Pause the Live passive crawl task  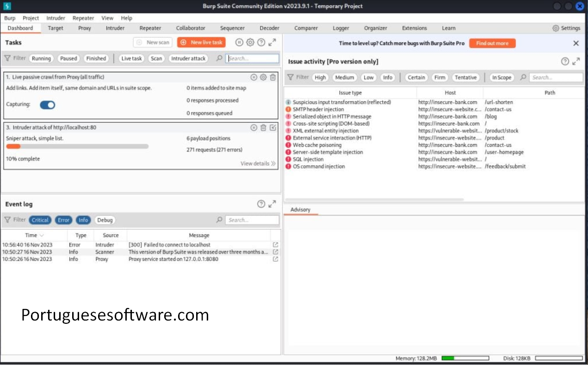[254, 77]
